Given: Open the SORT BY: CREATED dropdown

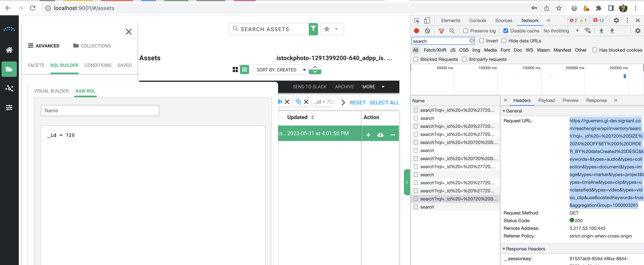Looking at the screenshot, I should [280, 70].
